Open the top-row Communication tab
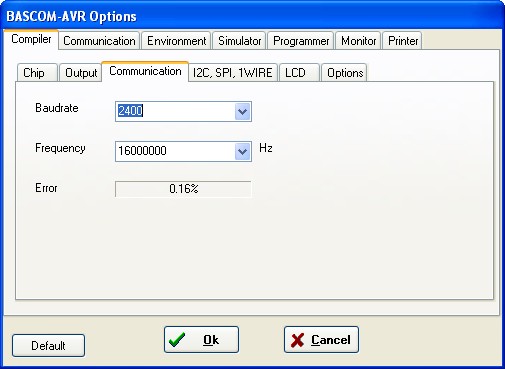The image size is (505, 369). pos(99,41)
